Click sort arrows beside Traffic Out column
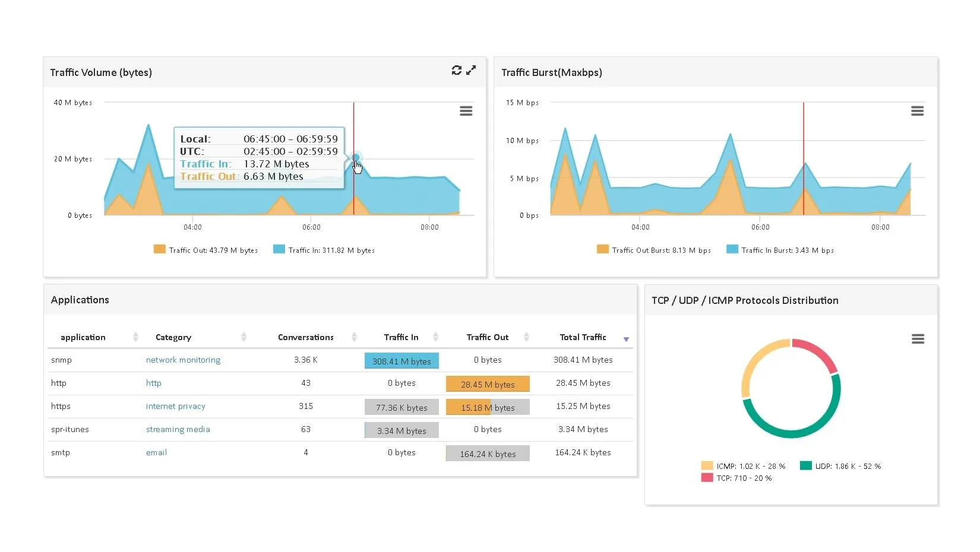Screen dimensions: 980x552 pos(526,337)
